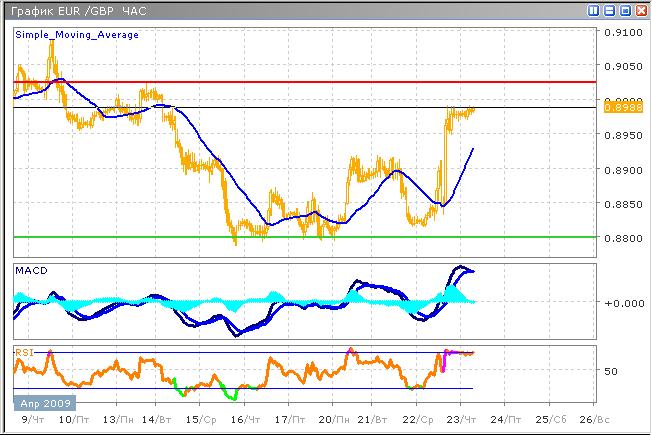This screenshot has height=435, width=652.
Task: Click the Simple_Moving_Average indicator label
Action: (76, 35)
